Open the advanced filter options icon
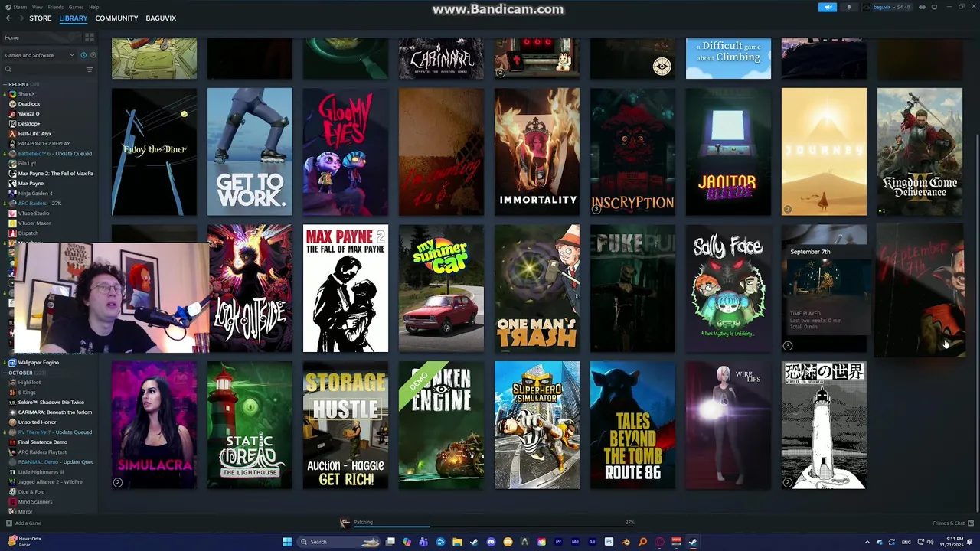 (x=90, y=70)
